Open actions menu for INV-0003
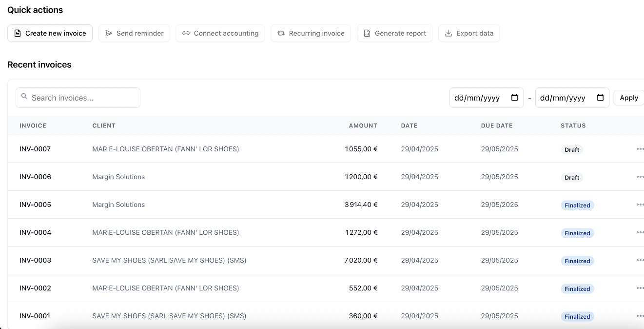 point(640,260)
